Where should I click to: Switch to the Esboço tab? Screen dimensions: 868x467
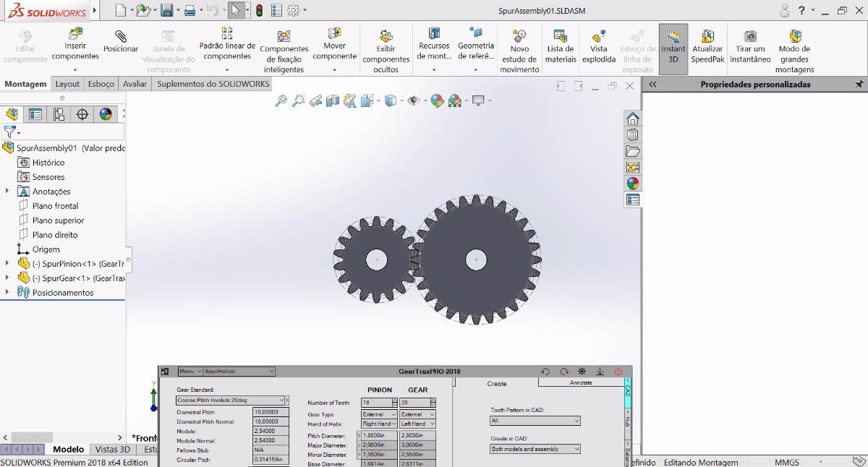[x=101, y=84]
